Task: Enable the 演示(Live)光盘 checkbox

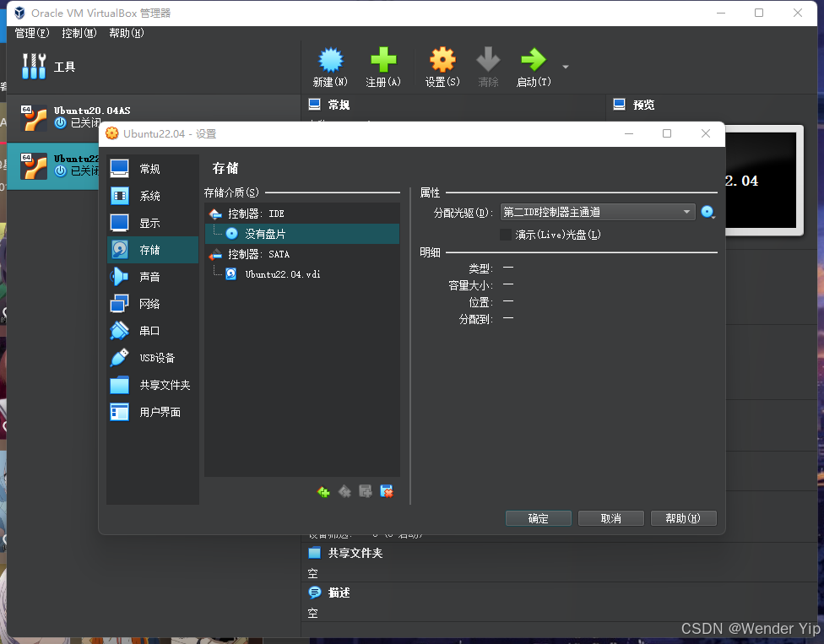Action: [506, 235]
